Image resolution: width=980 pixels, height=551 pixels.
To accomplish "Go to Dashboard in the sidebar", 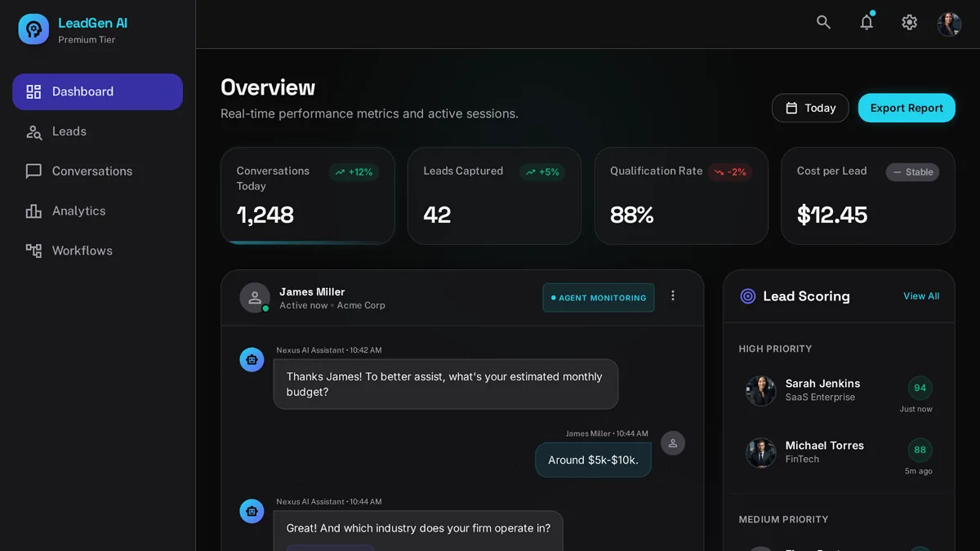I will 97,91.
